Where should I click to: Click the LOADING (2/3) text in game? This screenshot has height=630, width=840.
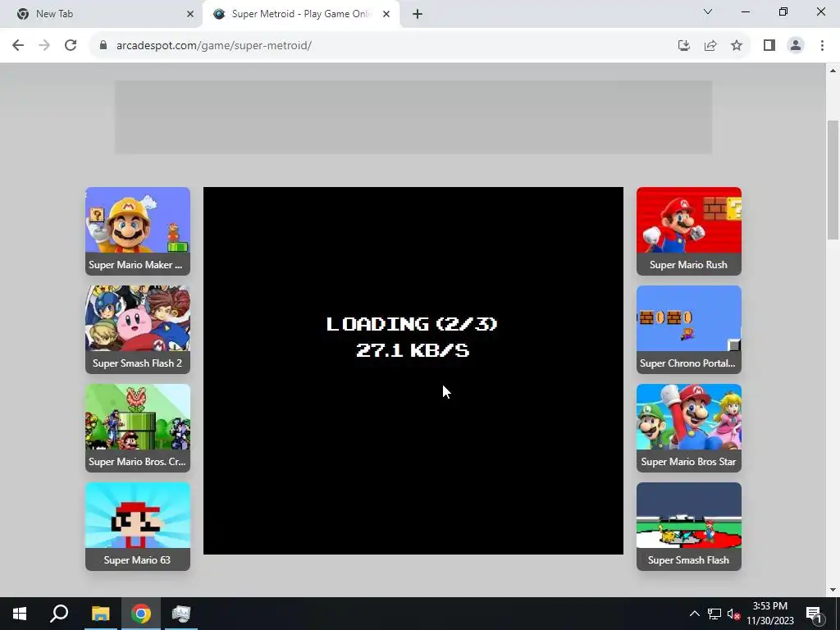412,324
